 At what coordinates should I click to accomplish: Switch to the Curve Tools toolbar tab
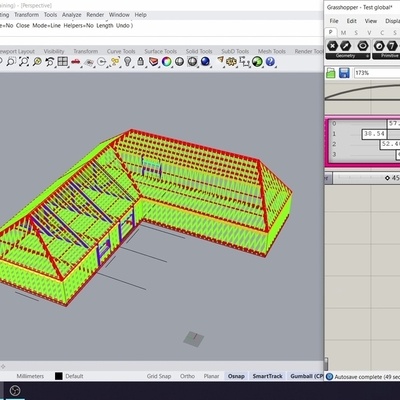[121, 51]
